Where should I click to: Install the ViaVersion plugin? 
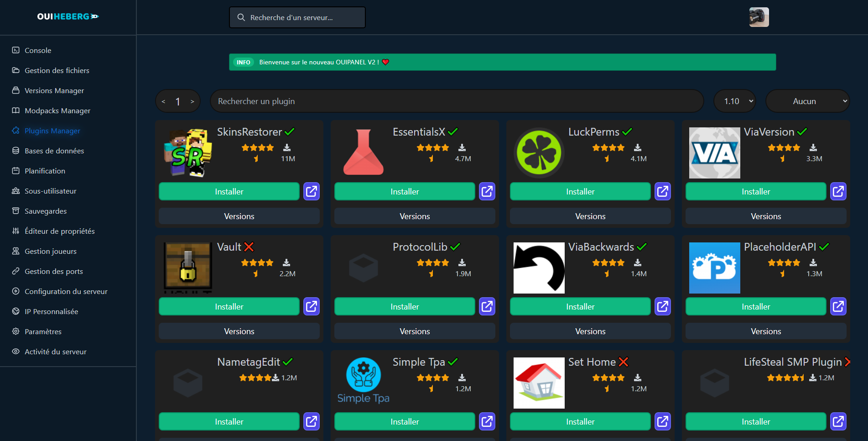pyautogui.click(x=756, y=191)
